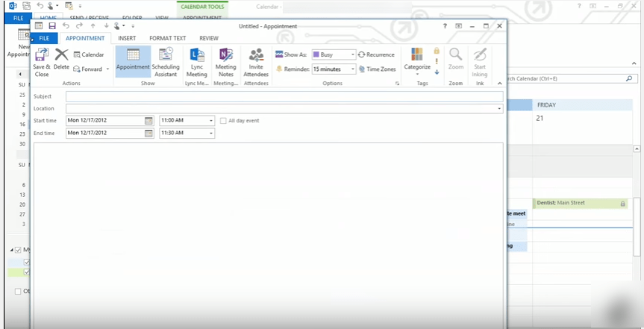Click the FRIDAY column header in calendar
Screen dimensions: 644x329
pyautogui.click(x=582, y=105)
